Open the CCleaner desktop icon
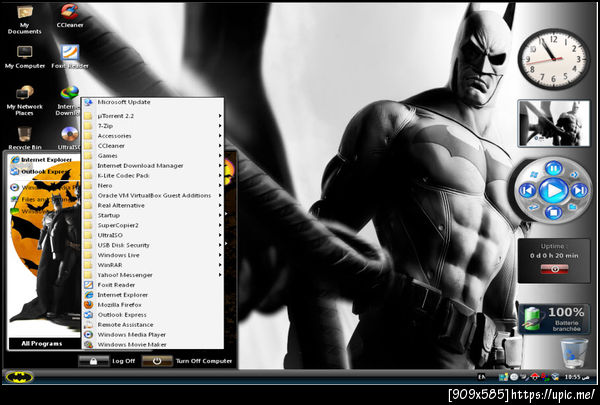Viewport: 600px width, 405px height. click(70, 16)
